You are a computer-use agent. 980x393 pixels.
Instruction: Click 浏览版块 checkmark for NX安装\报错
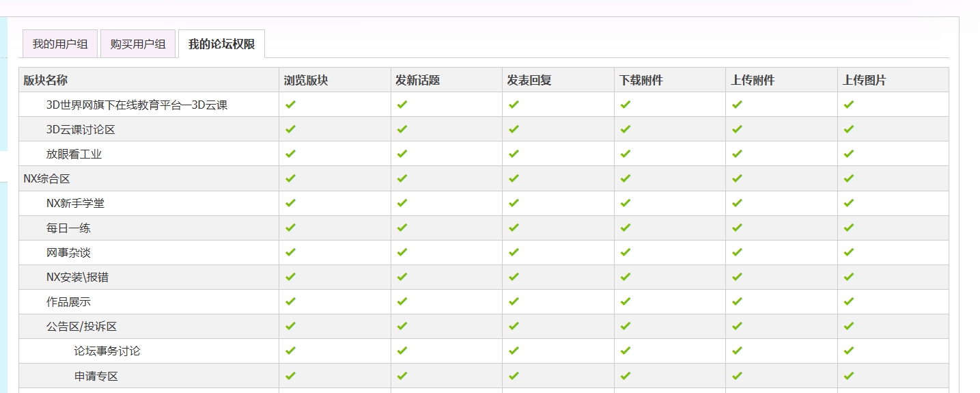290,277
